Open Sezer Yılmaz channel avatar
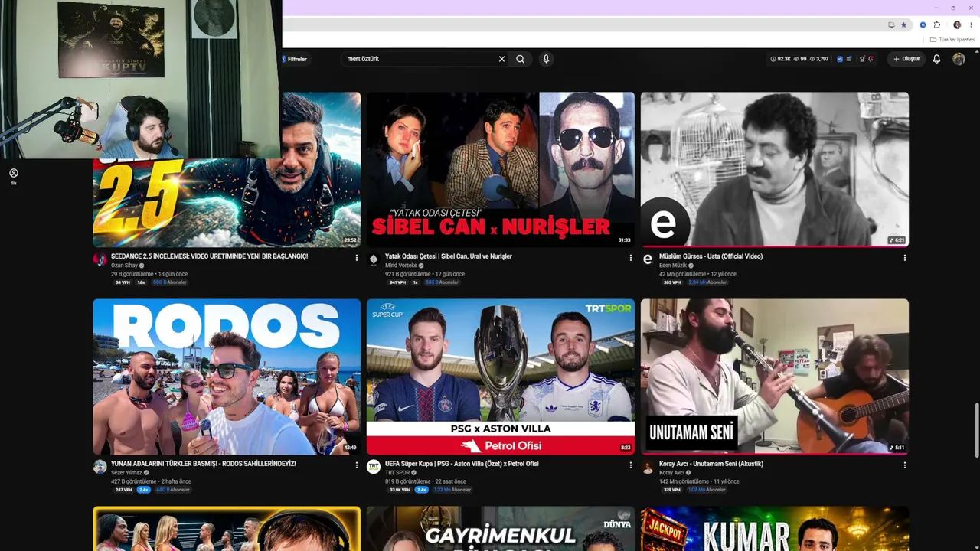 point(100,467)
